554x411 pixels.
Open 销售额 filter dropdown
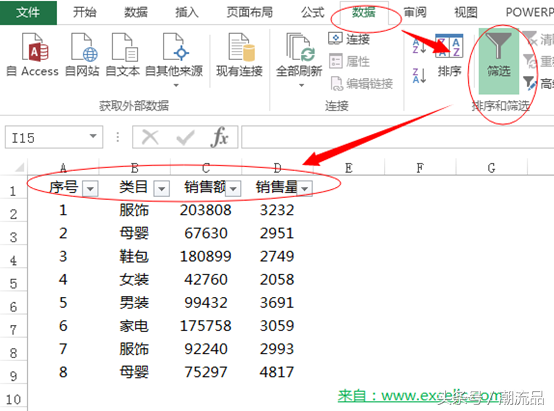point(233,189)
